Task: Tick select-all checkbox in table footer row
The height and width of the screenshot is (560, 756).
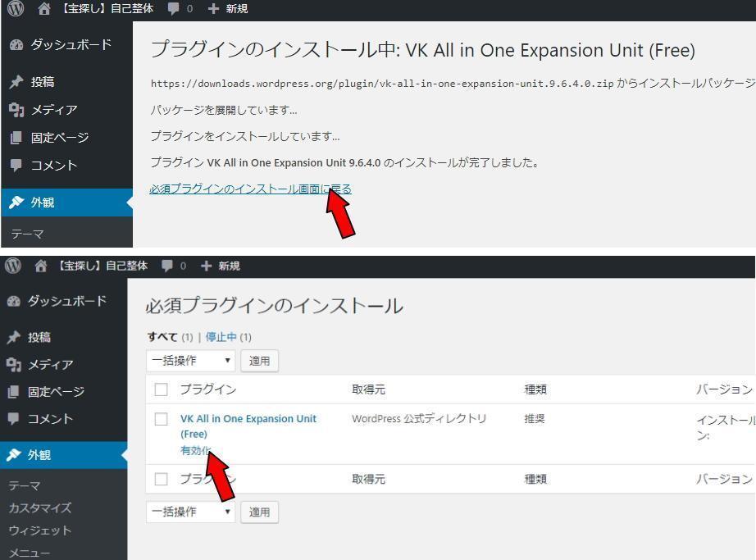Action: (161, 479)
